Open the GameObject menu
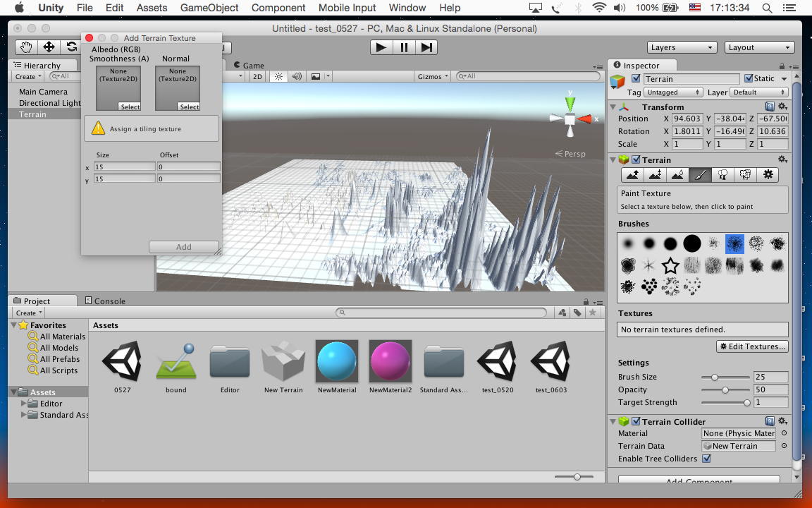The width and height of the screenshot is (812, 508). pyautogui.click(x=209, y=8)
